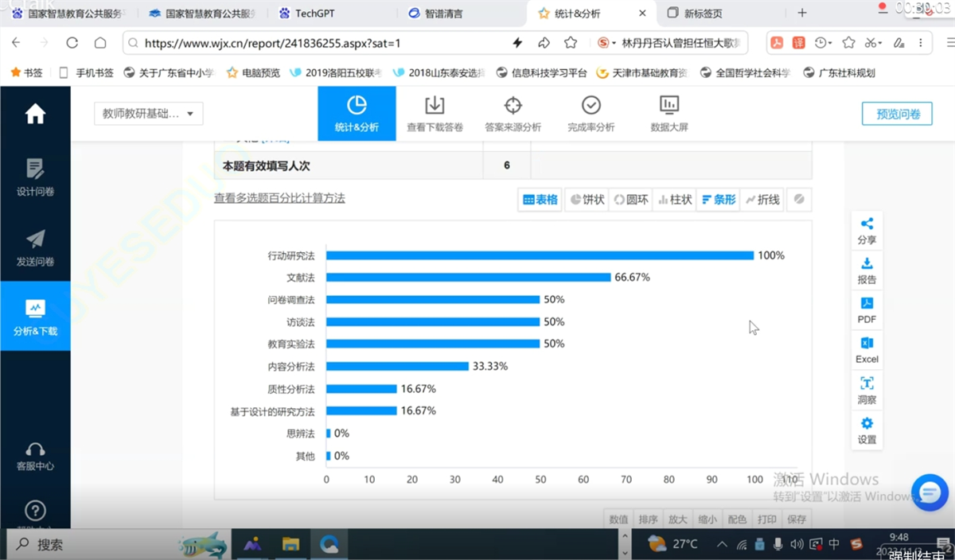Switch chart to 饼状 pie view

click(587, 200)
